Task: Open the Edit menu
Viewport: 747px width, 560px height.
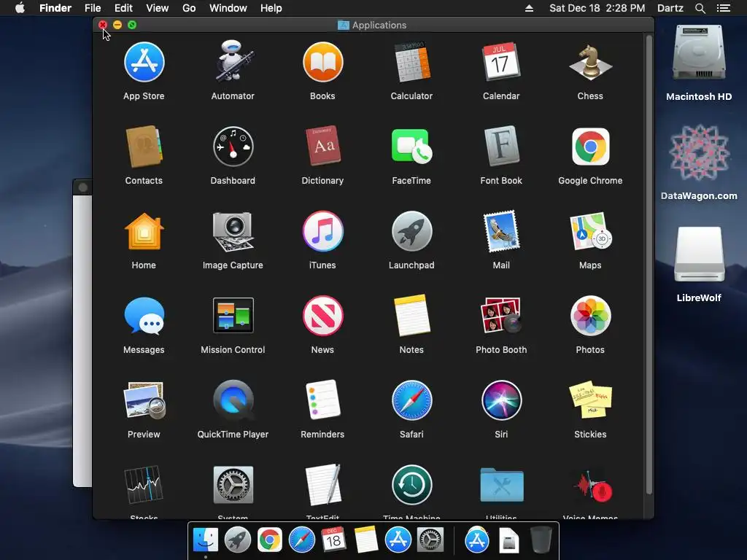Action: point(123,8)
